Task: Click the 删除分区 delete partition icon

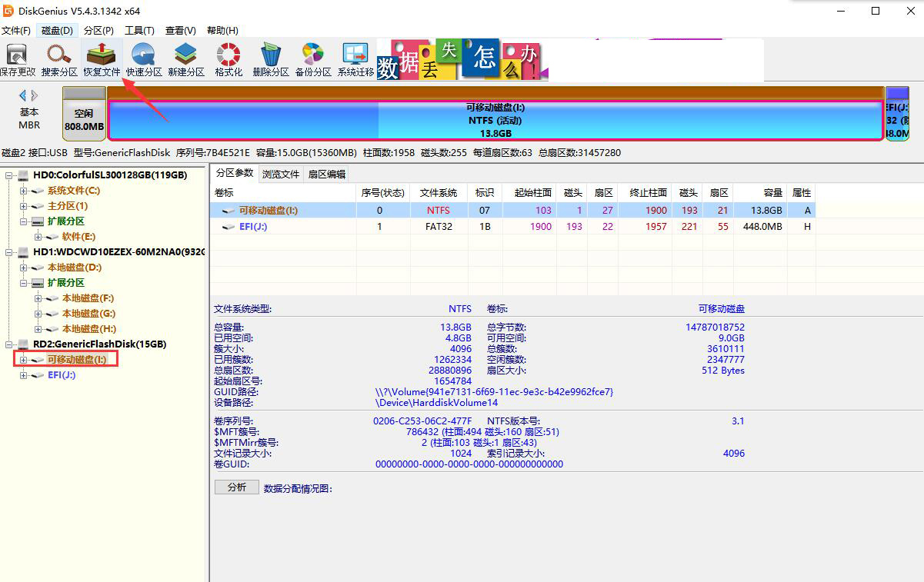Action: click(x=269, y=58)
